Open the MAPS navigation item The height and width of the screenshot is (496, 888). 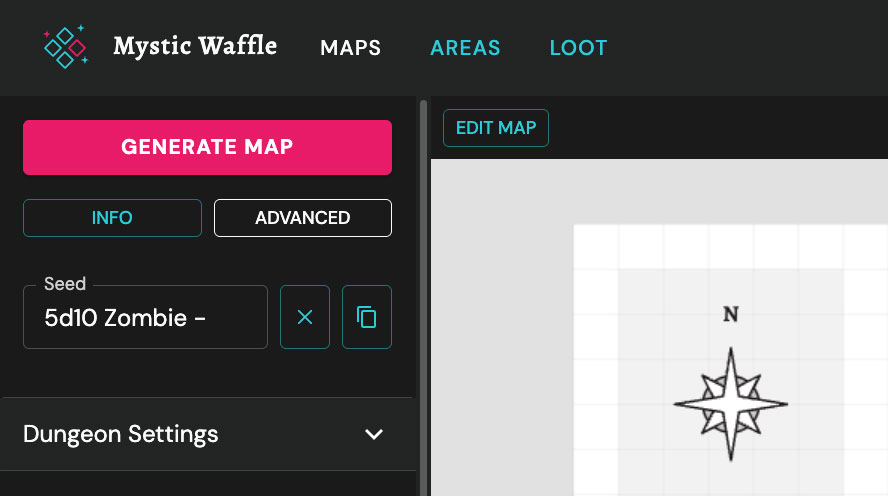pos(350,48)
